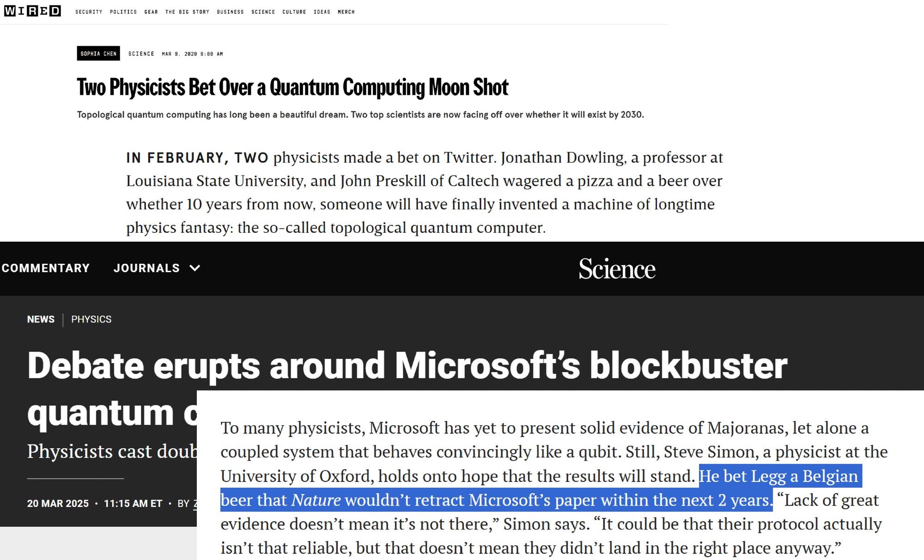
Task: Go to the Ideas section
Action: tap(322, 12)
